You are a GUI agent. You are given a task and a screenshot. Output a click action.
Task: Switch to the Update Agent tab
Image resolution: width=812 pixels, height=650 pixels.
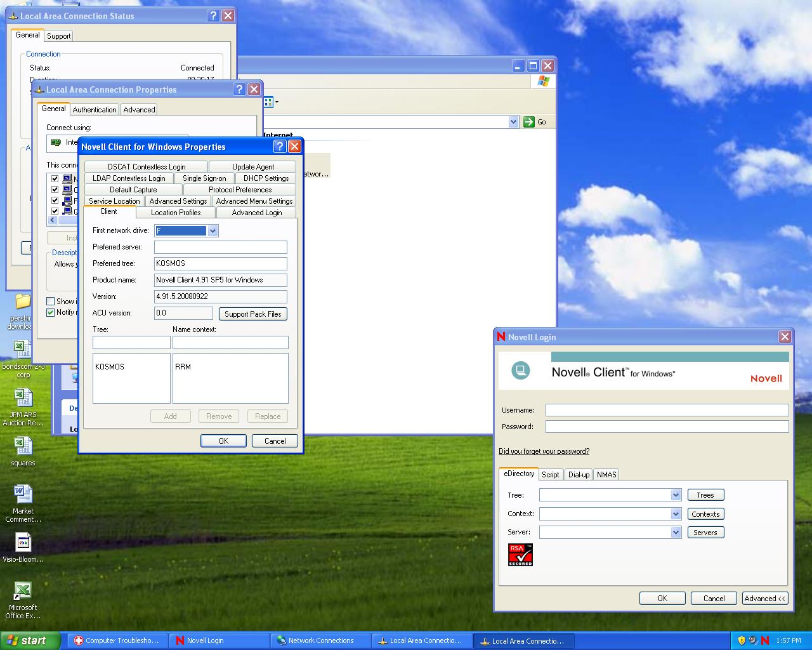tap(253, 167)
